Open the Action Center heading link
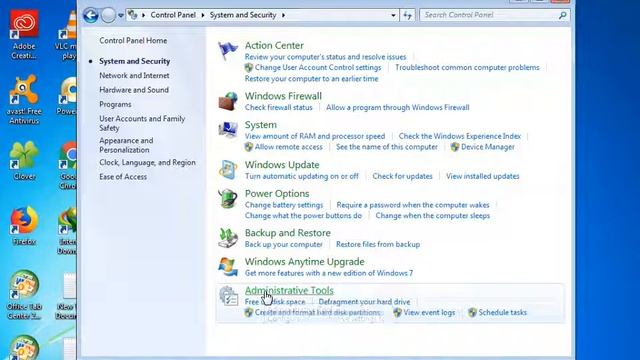 click(274, 45)
